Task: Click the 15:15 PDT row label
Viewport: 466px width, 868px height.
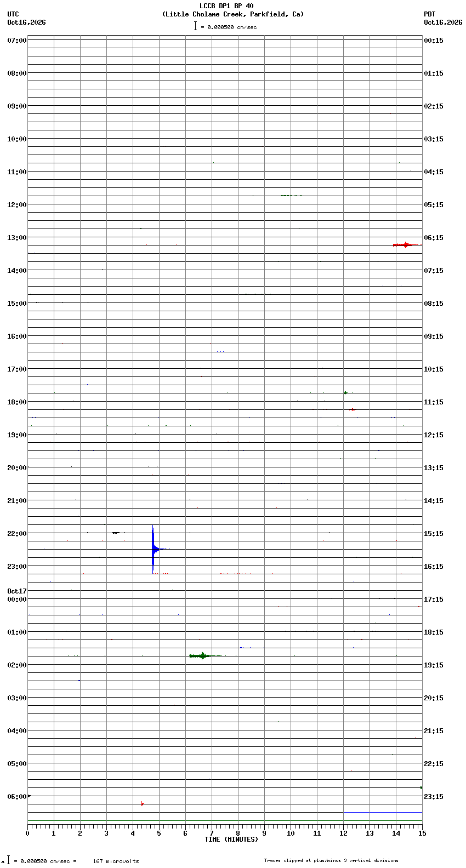Action: pos(434,534)
